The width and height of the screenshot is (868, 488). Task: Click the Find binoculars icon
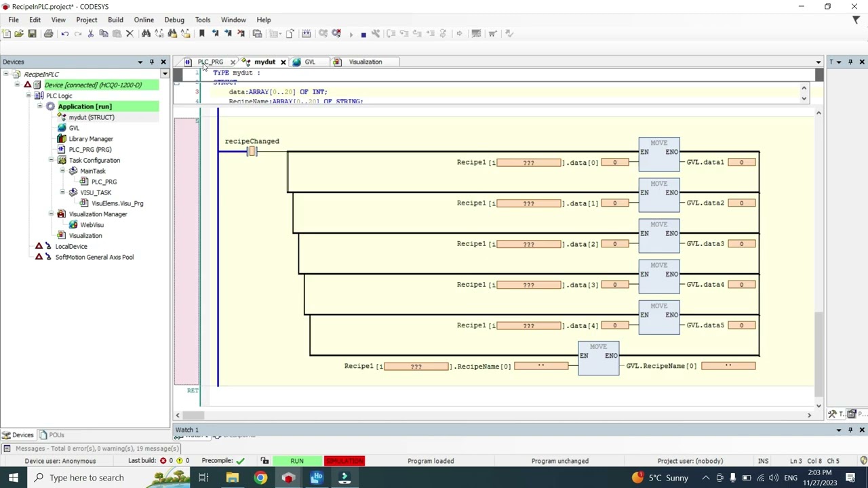(146, 33)
